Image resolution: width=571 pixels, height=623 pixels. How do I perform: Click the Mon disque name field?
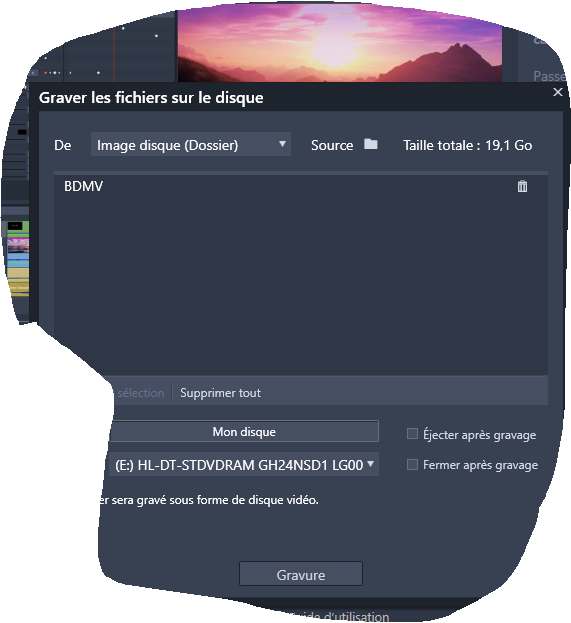(x=244, y=431)
